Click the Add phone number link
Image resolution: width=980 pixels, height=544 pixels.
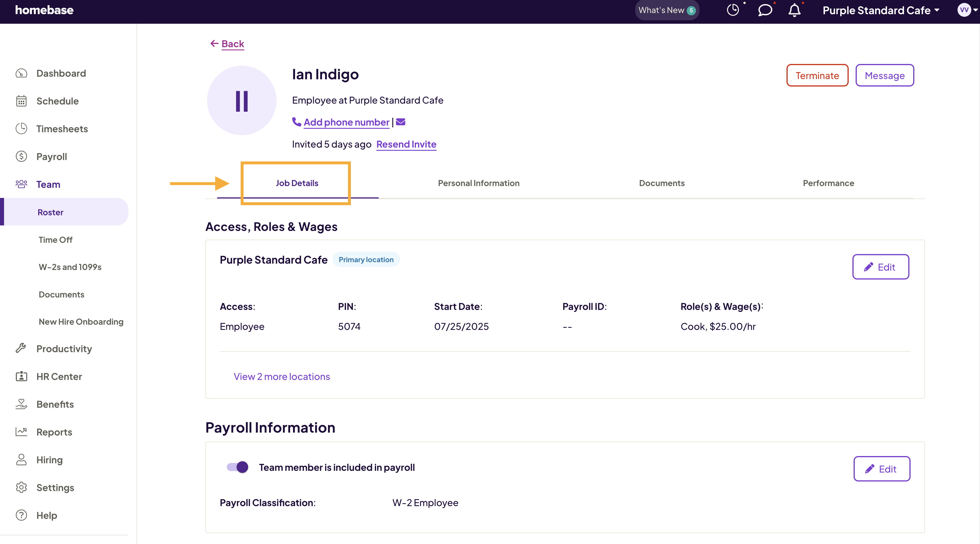(346, 122)
